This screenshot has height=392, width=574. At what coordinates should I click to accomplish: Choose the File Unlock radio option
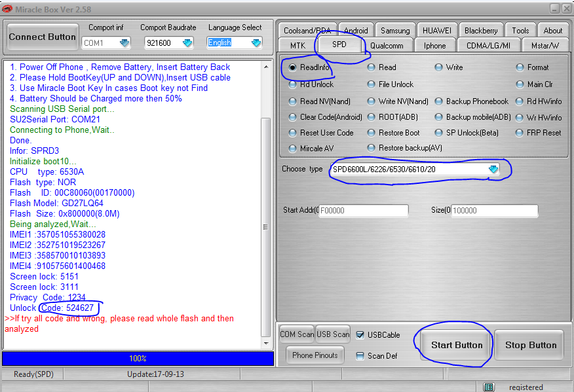pos(371,84)
